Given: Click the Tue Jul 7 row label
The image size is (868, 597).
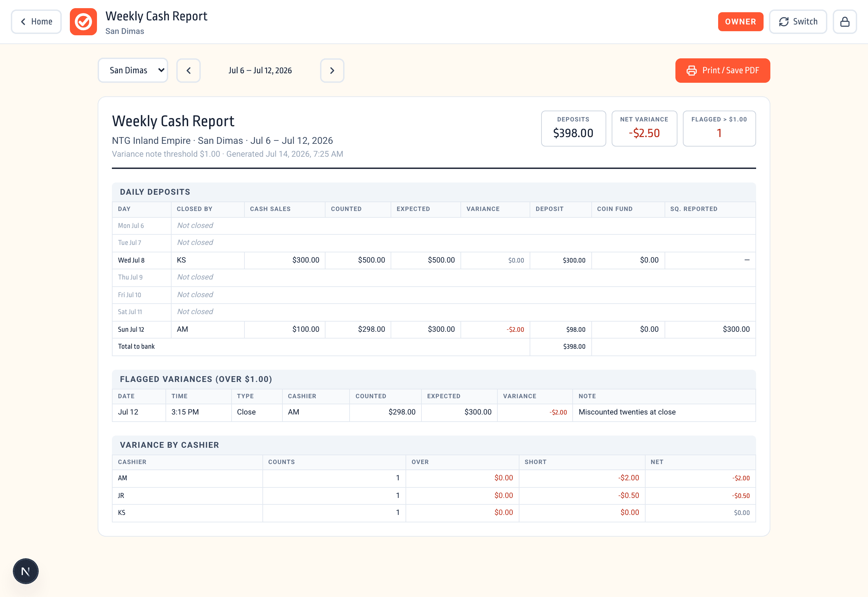Looking at the screenshot, I should 129,243.
